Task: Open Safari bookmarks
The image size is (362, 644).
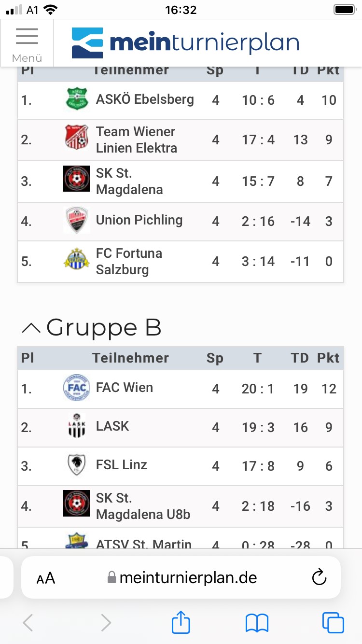Action: click(257, 623)
